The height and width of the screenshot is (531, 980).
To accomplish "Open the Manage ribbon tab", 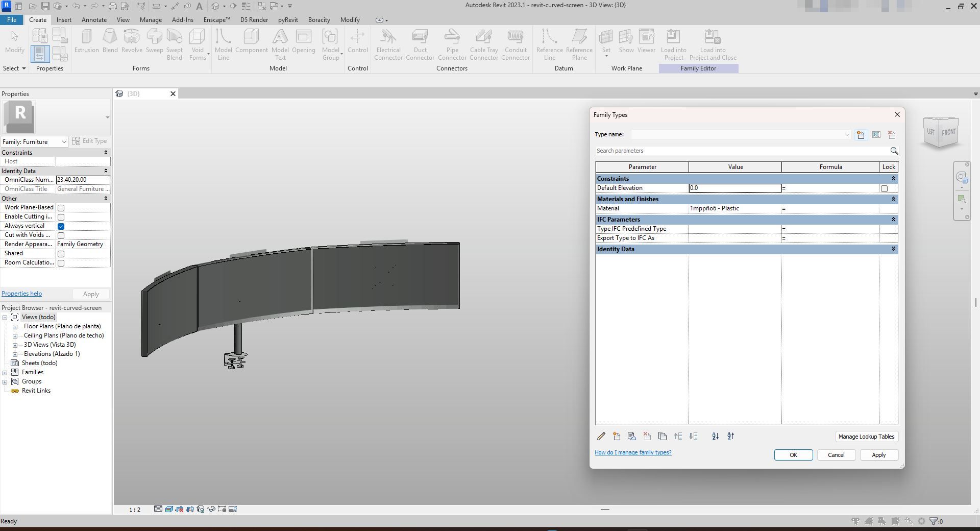I will (x=151, y=20).
